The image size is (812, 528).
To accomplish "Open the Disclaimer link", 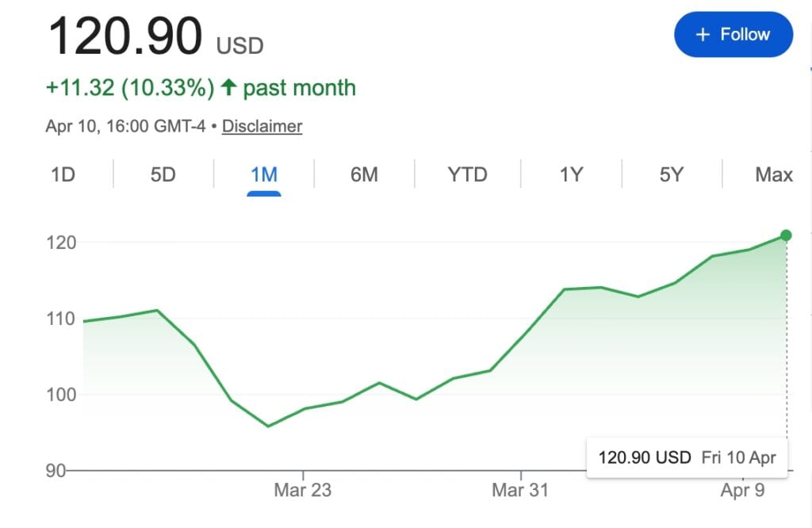I will 262,126.
